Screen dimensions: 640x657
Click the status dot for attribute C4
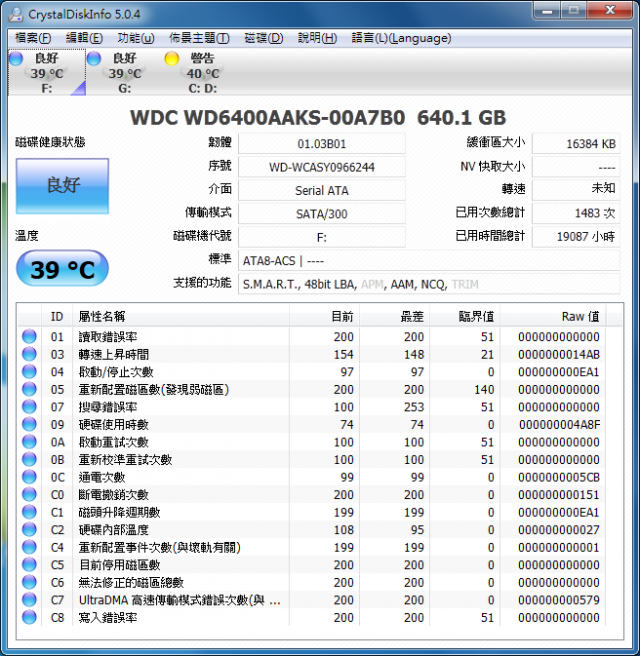29,547
